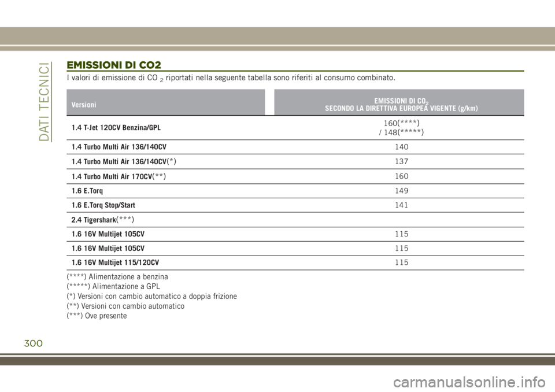Click the emission value '141'

click(401, 205)
